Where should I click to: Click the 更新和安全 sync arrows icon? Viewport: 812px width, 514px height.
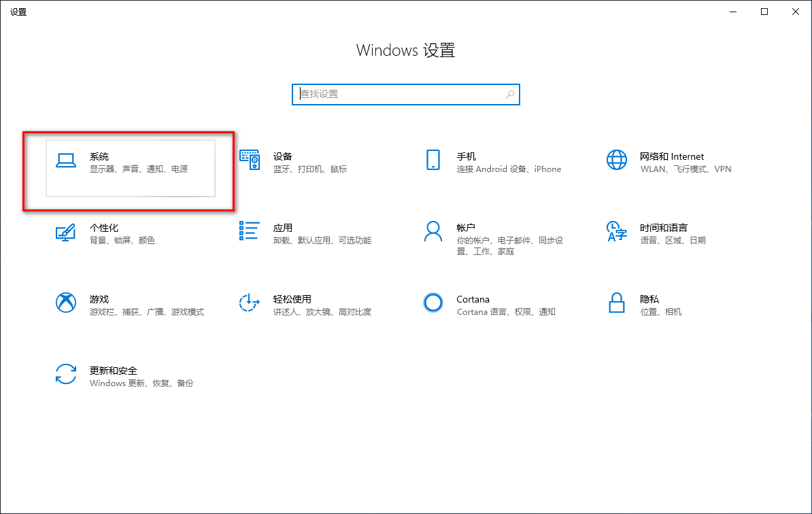pyautogui.click(x=66, y=374)
